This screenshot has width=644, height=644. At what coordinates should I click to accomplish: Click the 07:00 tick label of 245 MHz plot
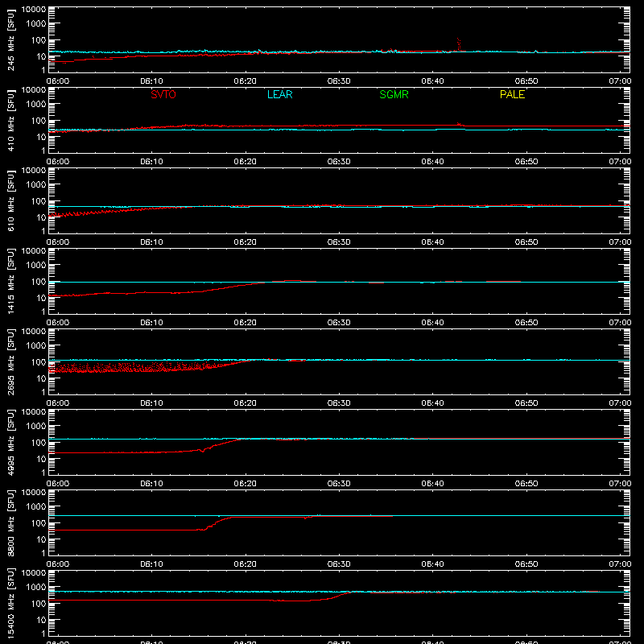(620, 81)
